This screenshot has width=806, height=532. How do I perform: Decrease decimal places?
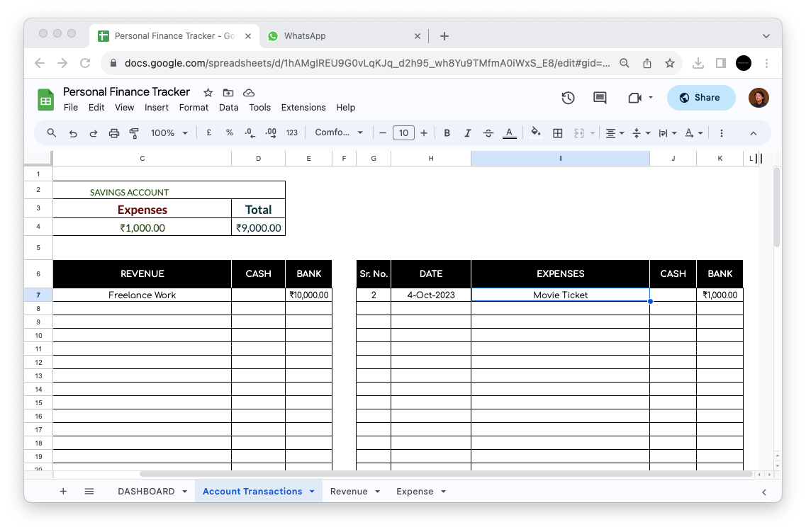[x=250, y=133]
